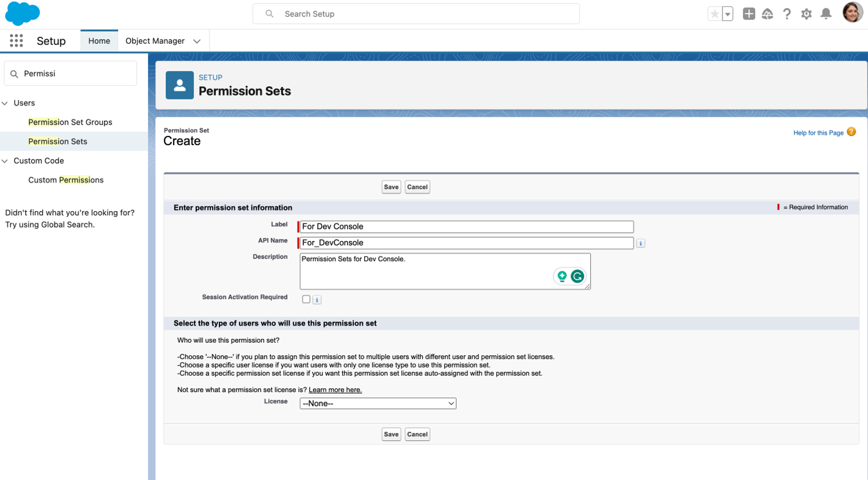868x480 pixels.
Task: Enable Session Activation Required checkbox
Action: pos(306,299)
